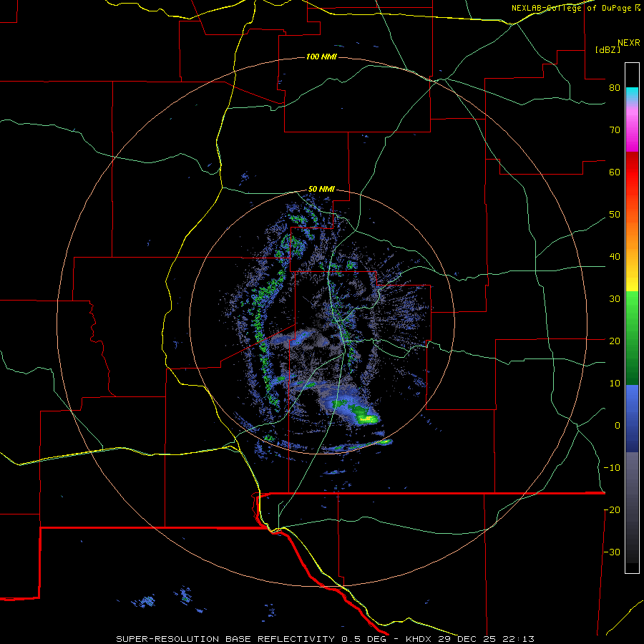Click the blue echo cluster near bottom-left corner

[144, 601]
